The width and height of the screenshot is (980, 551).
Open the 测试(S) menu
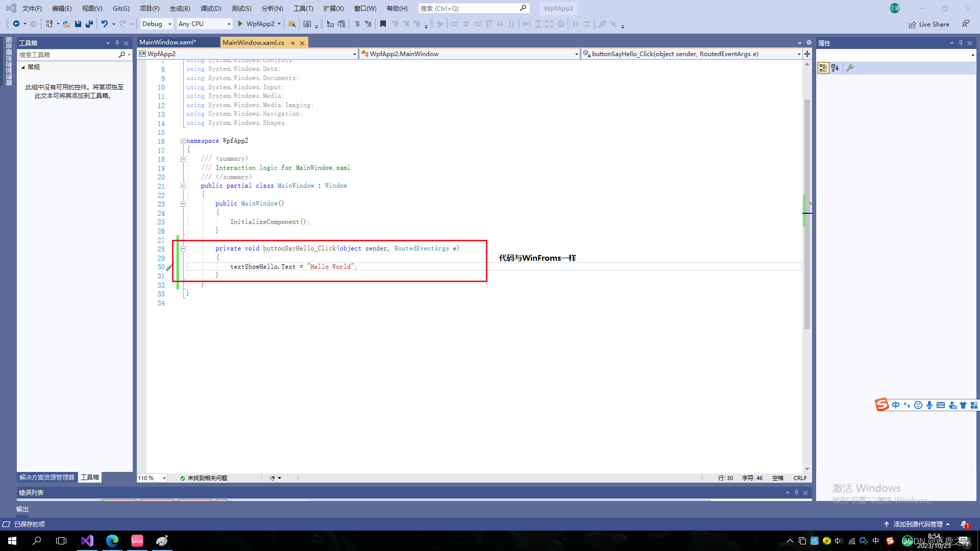click(x=241, y=8)
